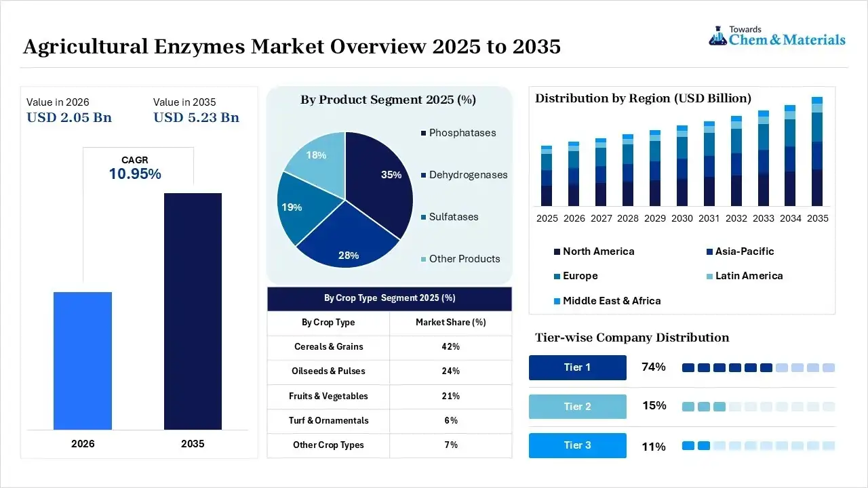Click the 2035 stacked bar in region chart
The width and height of the screenshot is (868, 488).
click(x=817, y=151)
